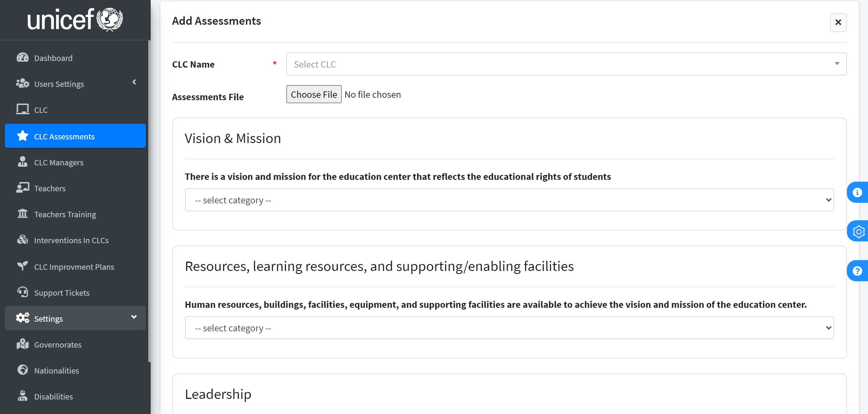Open Governorates link in sidebar
This screenshot has height=414, width=868.
(75, 345)
